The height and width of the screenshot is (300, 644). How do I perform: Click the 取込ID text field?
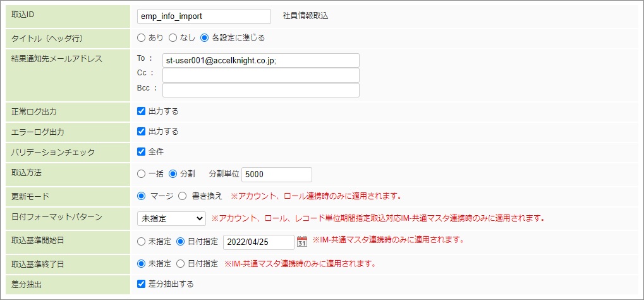(x=204, y=16)
